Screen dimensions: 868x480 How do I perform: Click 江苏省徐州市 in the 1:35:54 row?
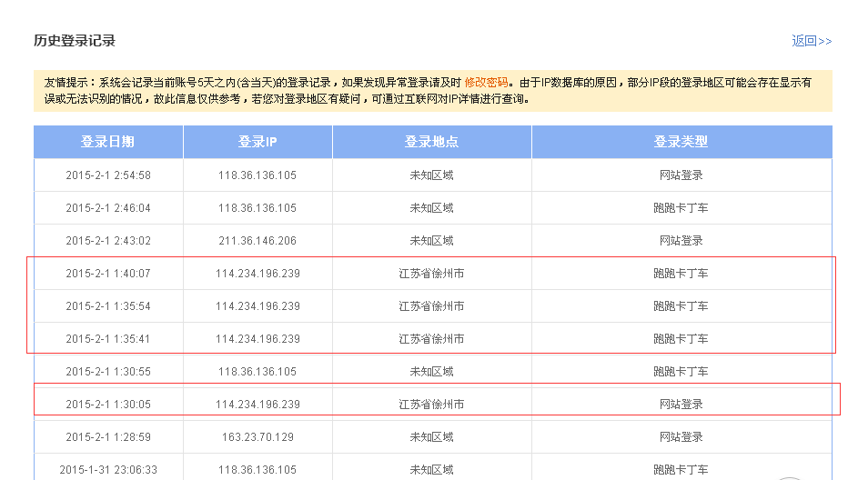pyautogui.click(x=432, y=305)
